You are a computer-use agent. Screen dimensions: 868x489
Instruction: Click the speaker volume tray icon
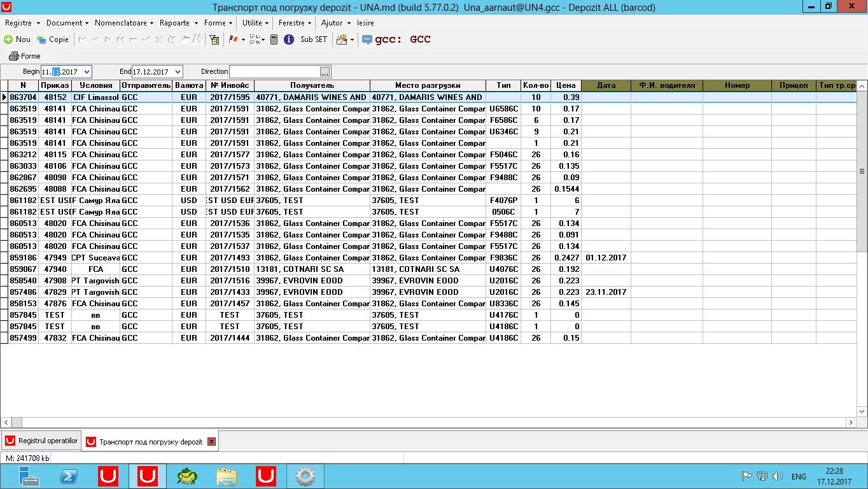pyautogui.click(x=777, y=476)
